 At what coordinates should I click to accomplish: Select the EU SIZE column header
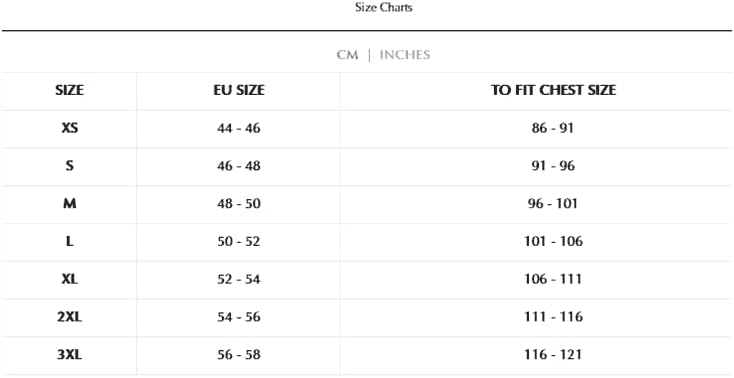pyautogui.click(x=239, y=90)
